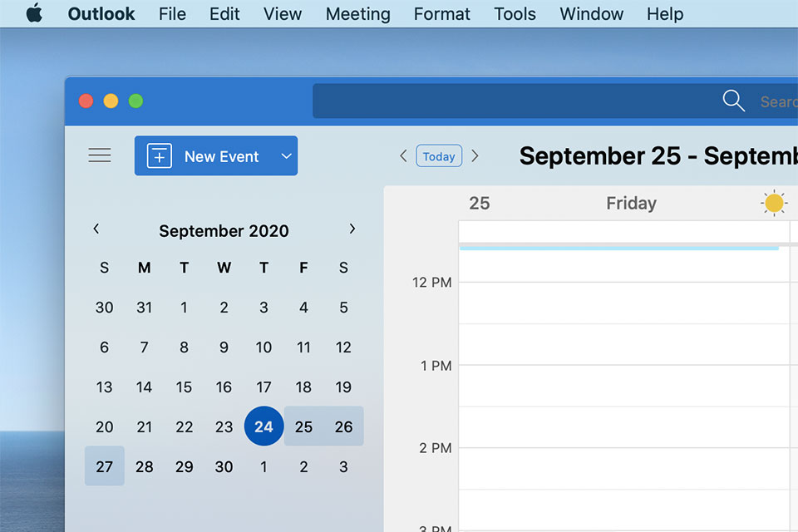Select October 1 in the mini calendar
Viewport: 798px width, 532px height.
(264, 466)
